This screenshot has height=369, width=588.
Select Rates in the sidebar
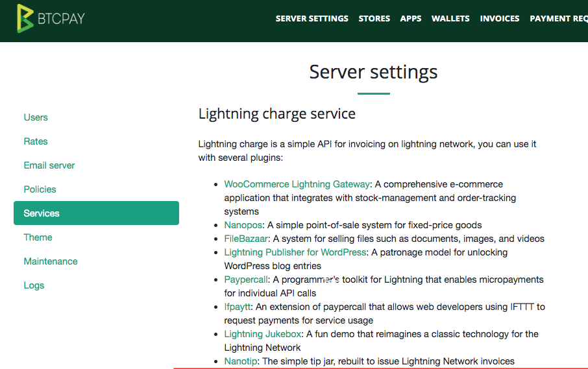pyautogui.click(x=36, y=141)
